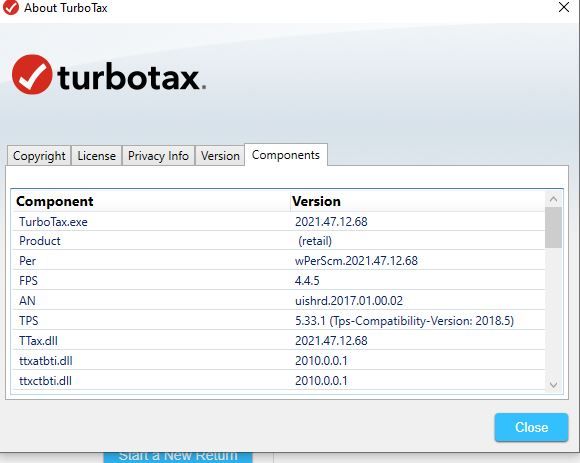The image size is (580, 463).
Task: Select the ttxatbti.dll row
Action: tap(279, 360)
